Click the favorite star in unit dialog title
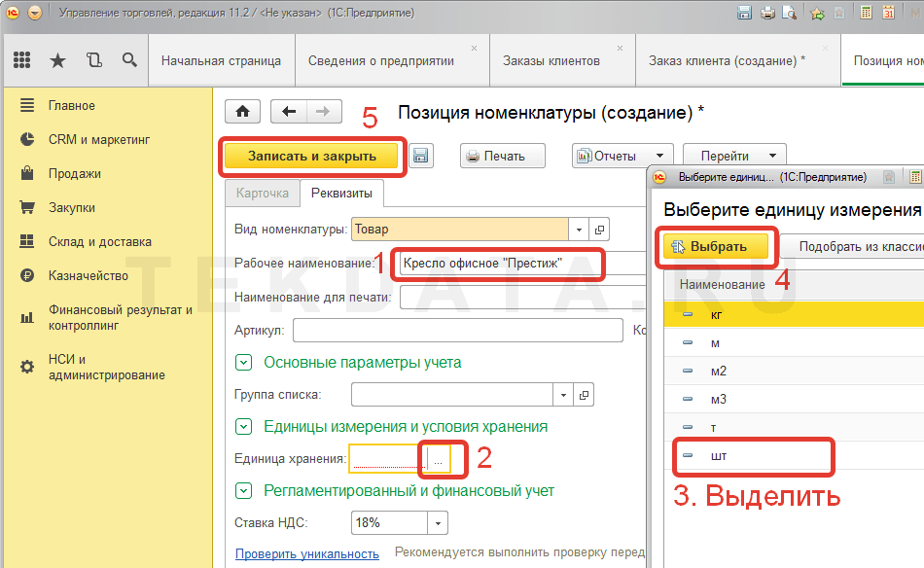924x568 pixels. click(889, 177)
